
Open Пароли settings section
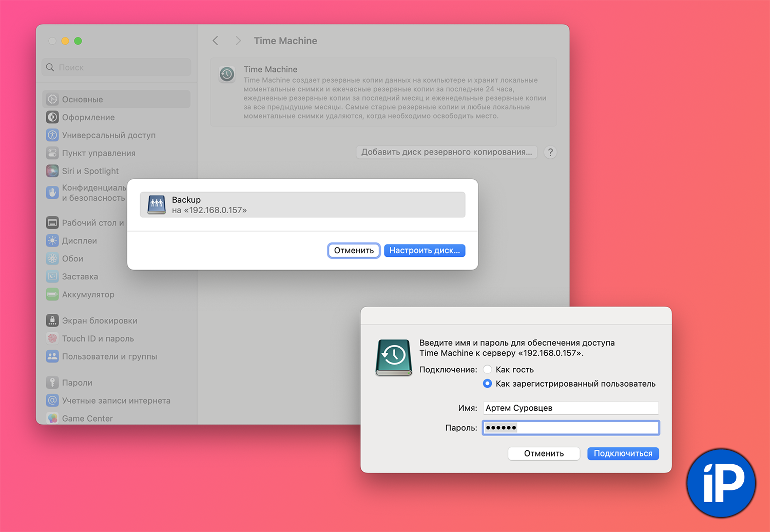pyautogui.click(x=117, y=383)
